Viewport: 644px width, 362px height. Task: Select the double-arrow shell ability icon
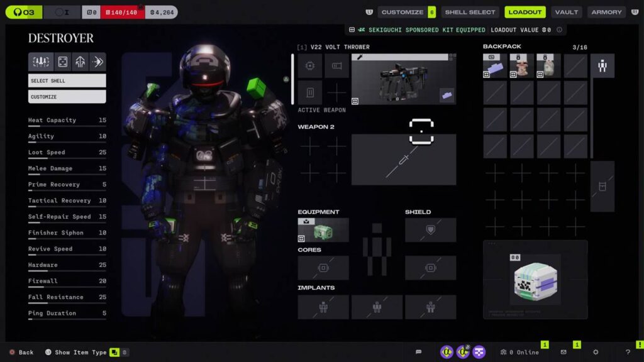coord(97,62)
